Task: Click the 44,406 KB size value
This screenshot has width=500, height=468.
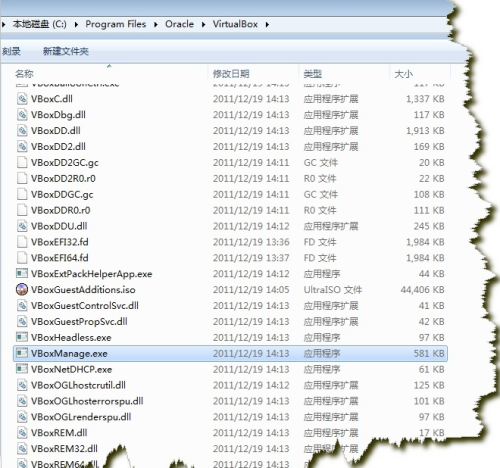Action: point(422,289)
